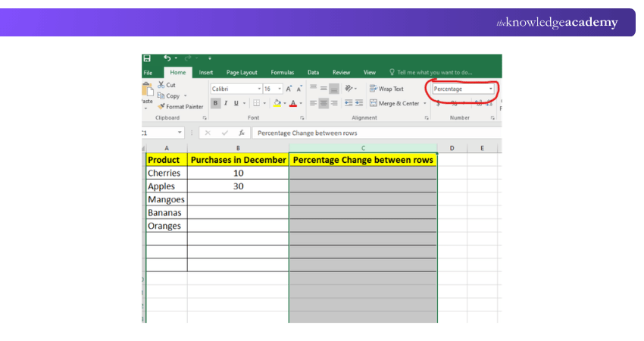The image size is (644, 341).
Task: Click the Enter checkmark in formula bar
Action: pyautogui.click(x=225, y=133)
